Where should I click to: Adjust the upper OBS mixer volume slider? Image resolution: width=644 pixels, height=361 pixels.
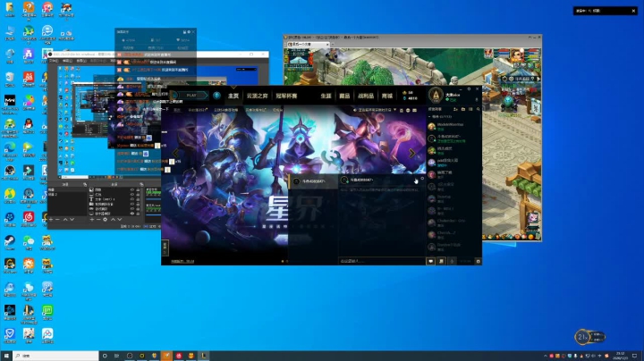(x=153, y=199)
